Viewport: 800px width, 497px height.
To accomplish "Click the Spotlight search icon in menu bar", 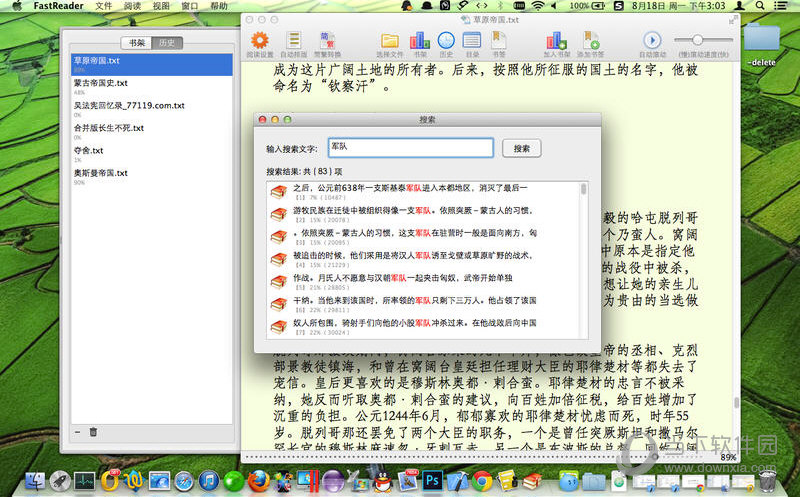I will point(760,6).
